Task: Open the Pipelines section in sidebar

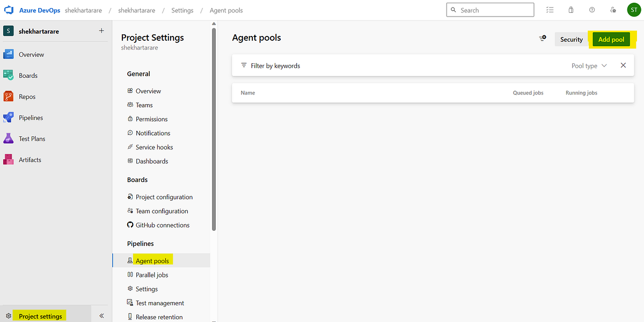Action: pos(31,117)
